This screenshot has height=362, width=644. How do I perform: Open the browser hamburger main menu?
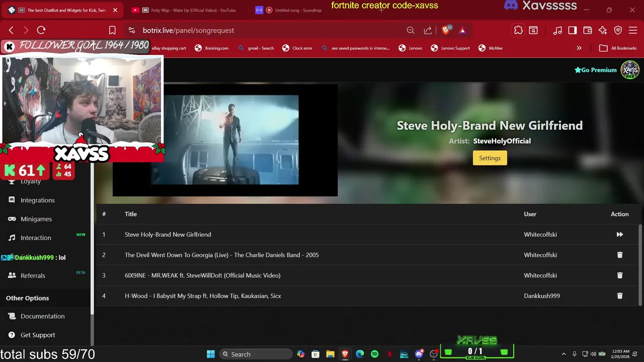(x=633, y=30)
